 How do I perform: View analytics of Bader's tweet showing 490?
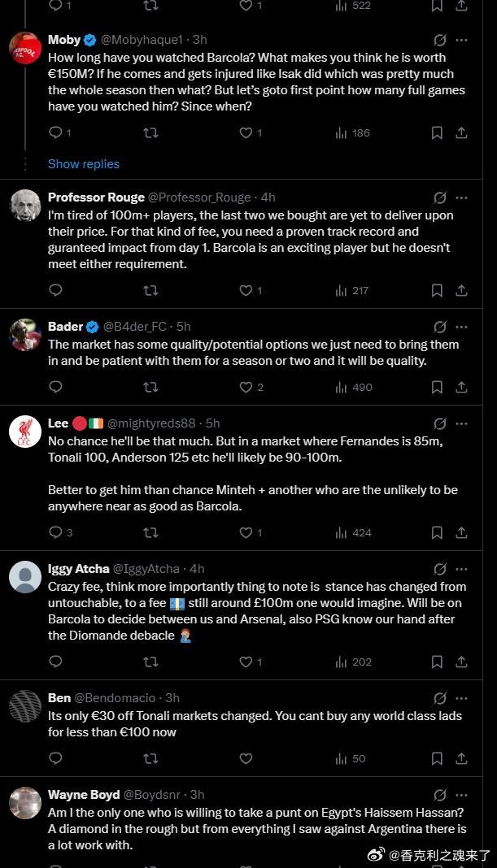(x=354, y=387)
